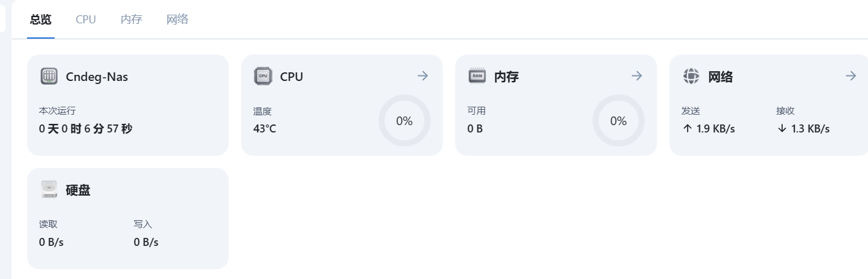
Task: Click the CPU chip icon
Action: pos(263,77)
